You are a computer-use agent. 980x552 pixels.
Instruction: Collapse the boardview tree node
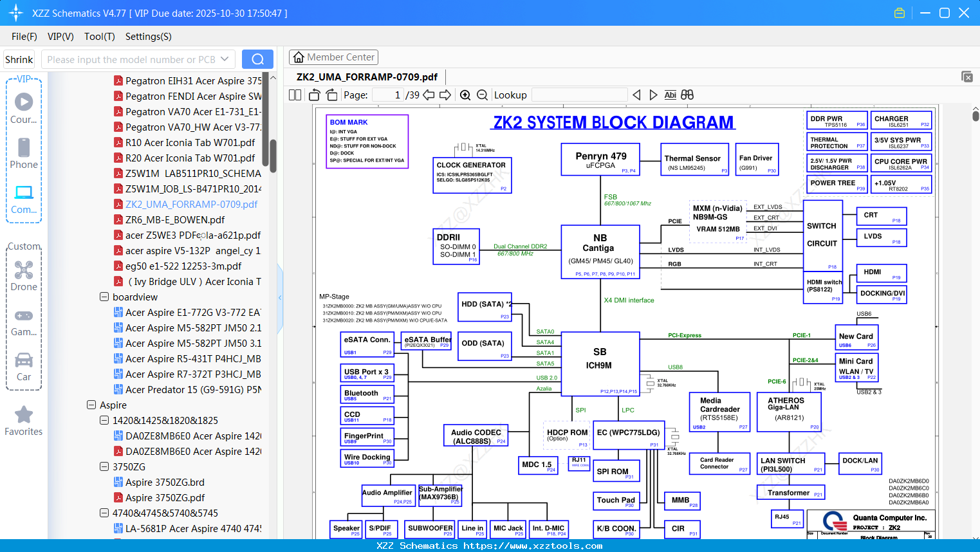104,297
